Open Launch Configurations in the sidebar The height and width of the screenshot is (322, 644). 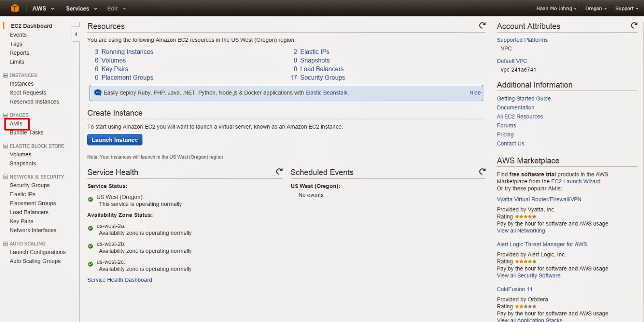(x=37, y=252)
